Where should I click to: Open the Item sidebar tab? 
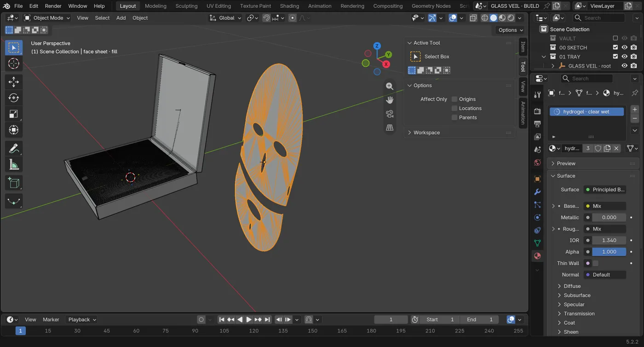coord(523,46)
